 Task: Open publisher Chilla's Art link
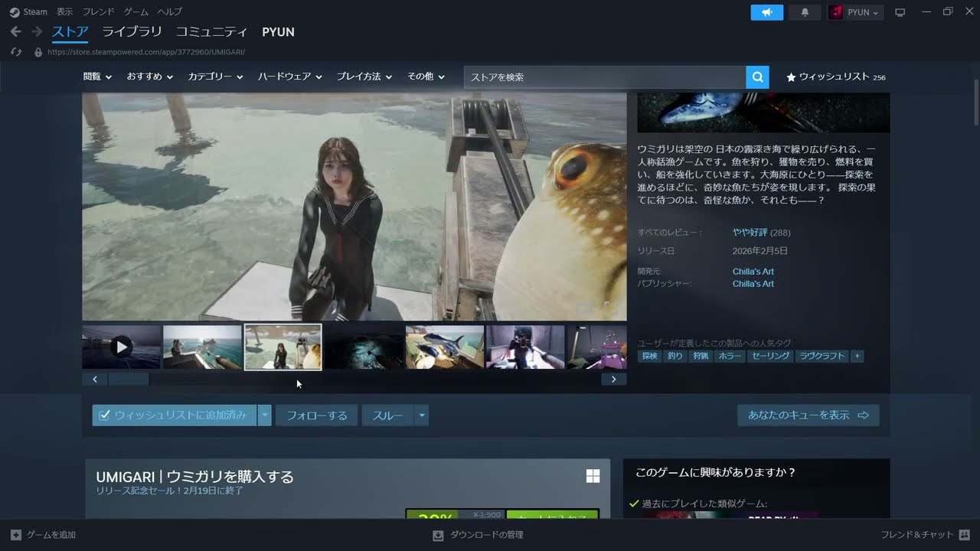click(x=753, y=284)
